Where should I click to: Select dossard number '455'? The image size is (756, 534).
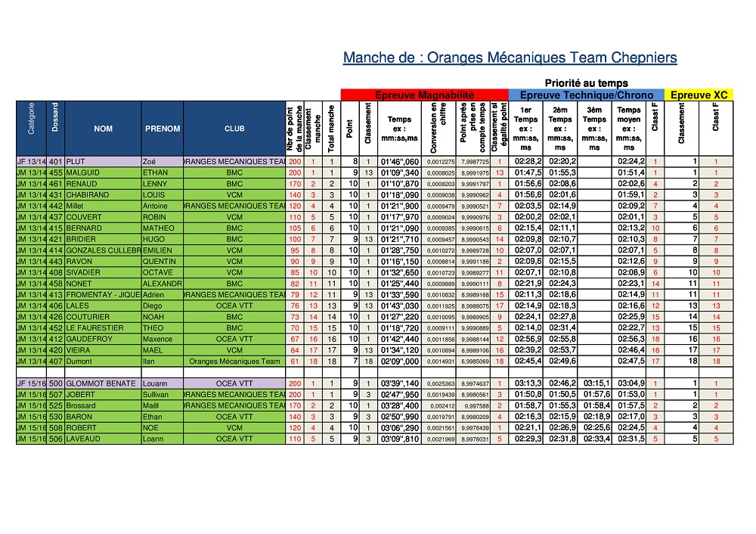click(55, 172)
